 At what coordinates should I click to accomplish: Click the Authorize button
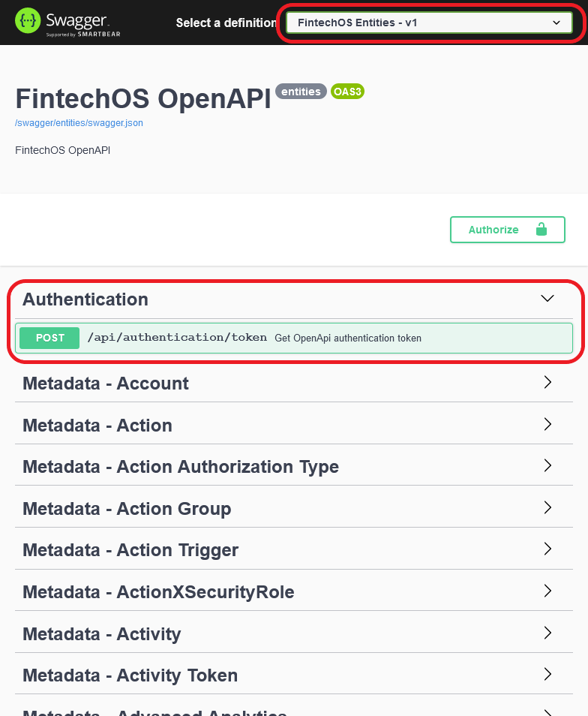coord(493,230)
